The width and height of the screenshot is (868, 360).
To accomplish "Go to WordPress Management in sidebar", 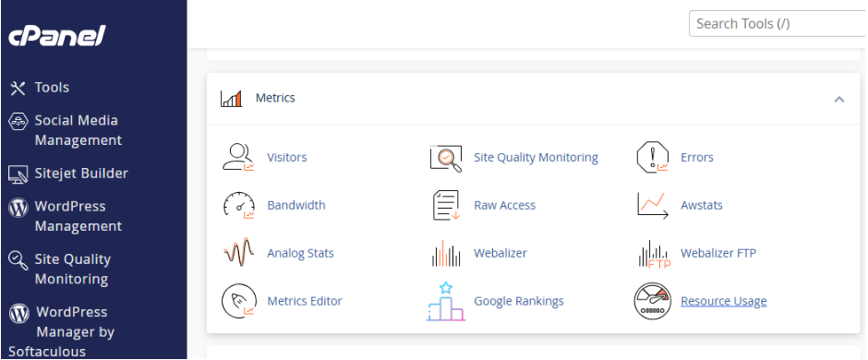I will coord(78,216).
